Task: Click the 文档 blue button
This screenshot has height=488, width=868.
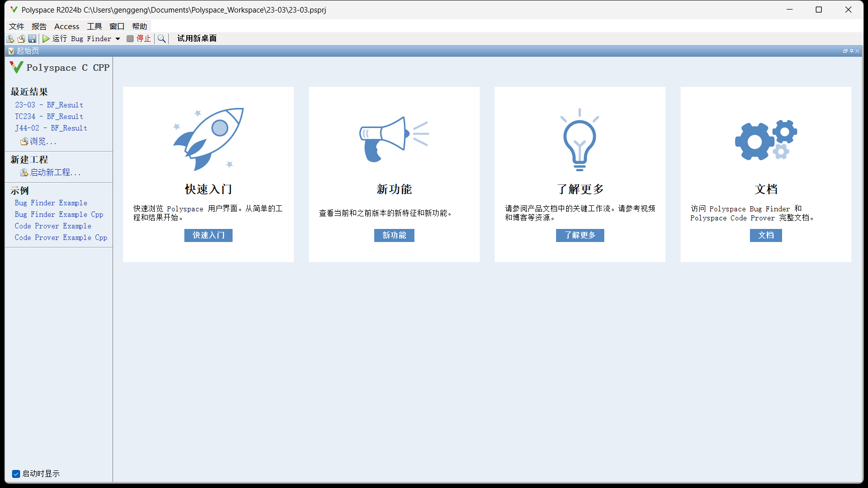Action: pos(766,235)
